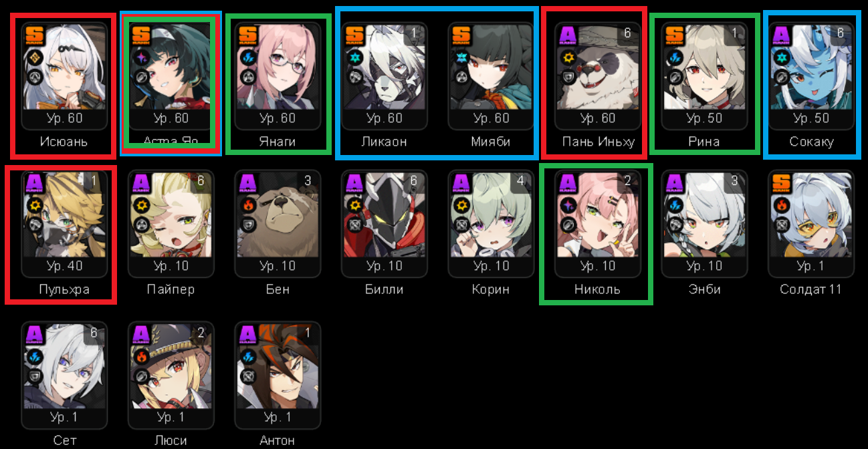Image resolution: width=868 pixels, height=449 pixels.
Task: Click the Пань Иньху panda card
Action: pos(598,76)
